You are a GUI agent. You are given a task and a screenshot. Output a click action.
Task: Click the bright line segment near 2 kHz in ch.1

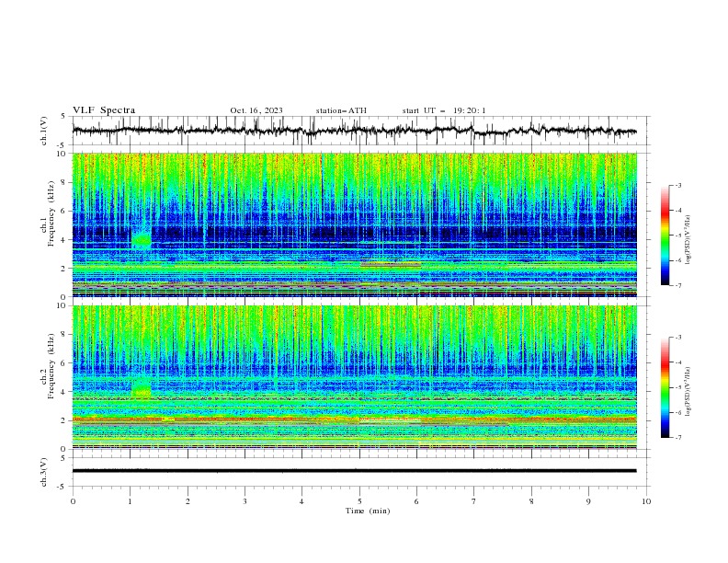pyautogui.click(x=391, y=264)
